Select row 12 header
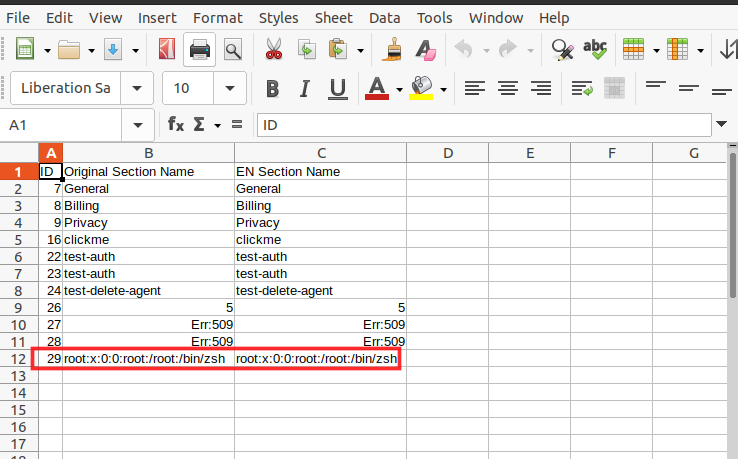This screenshot has width=738, height=459. [19, 359]
